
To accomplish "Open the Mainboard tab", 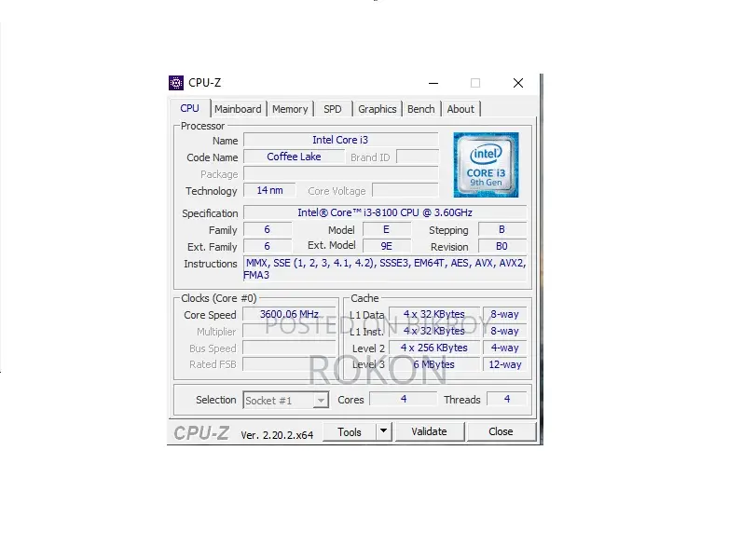I will pos(238,109).
